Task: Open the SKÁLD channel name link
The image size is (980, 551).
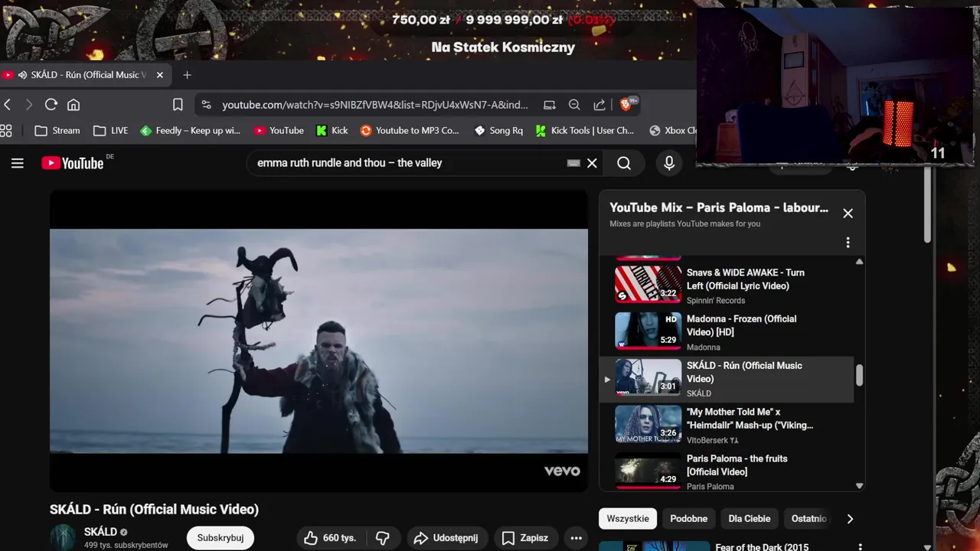Action: [x=100, y=532]
